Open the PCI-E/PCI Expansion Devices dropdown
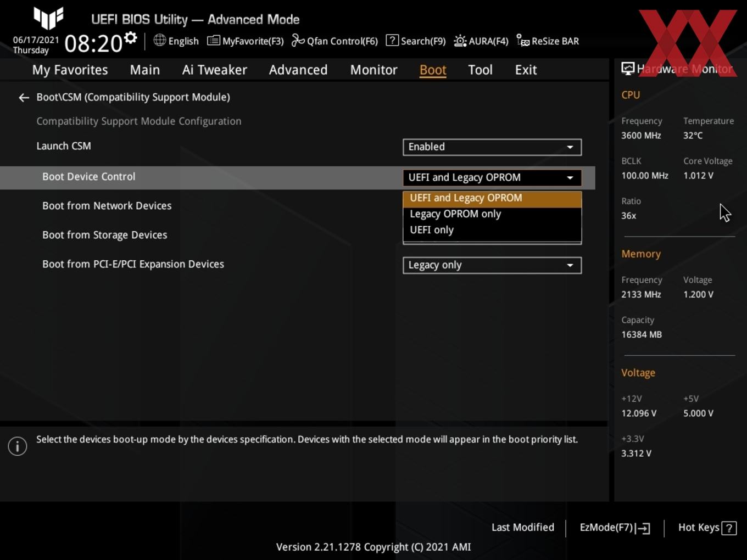The image size is (747, 560). click(x=492, y=265)
